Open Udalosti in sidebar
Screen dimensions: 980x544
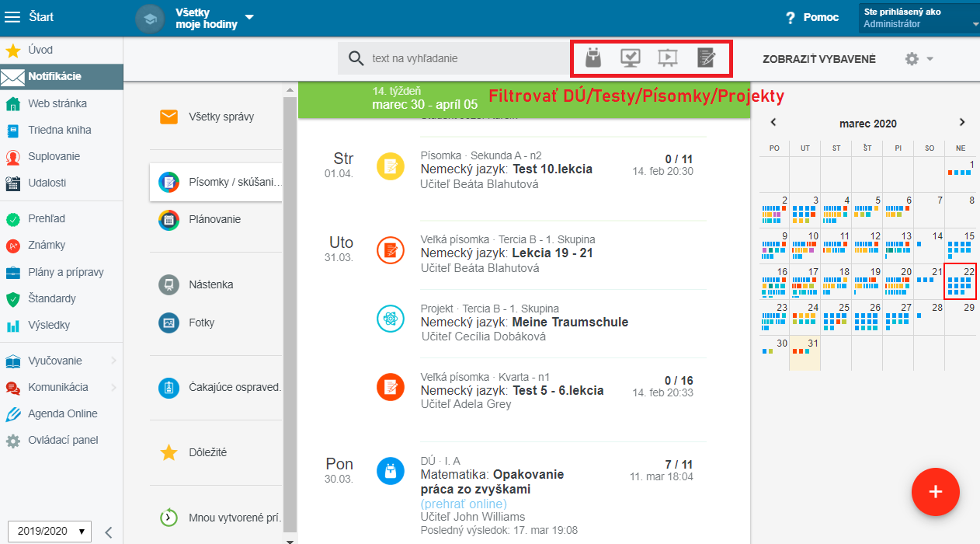61,183
